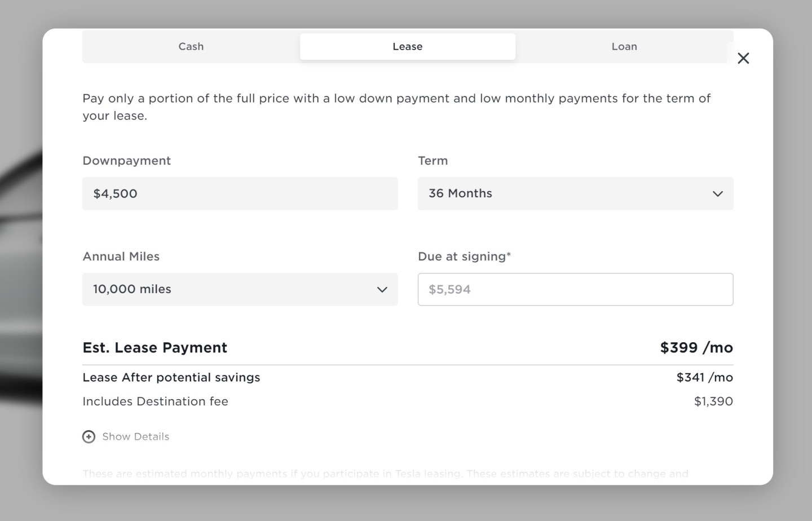Close the payment calculator with the X icon
The width and height of the screenshot is (812, 521).
743,58
